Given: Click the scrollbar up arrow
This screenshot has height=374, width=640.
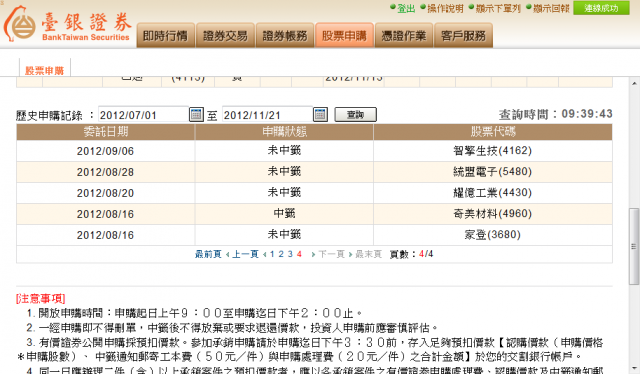Looking at the screenshot, I should point(634,83).
